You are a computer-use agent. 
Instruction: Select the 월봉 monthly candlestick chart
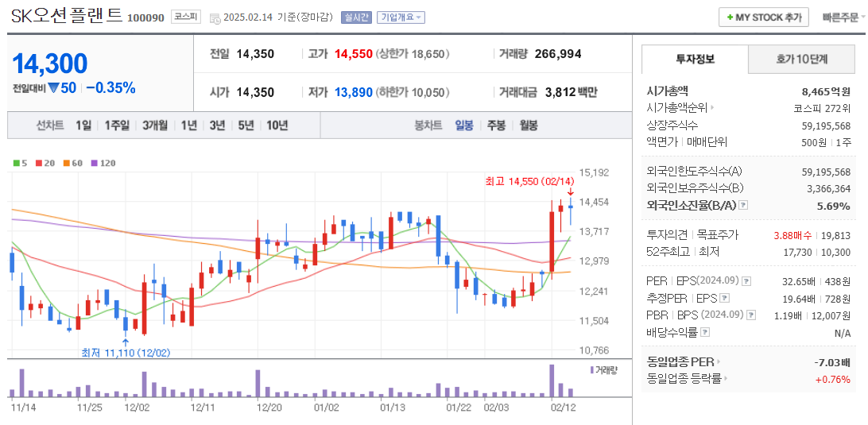[529, 125]
